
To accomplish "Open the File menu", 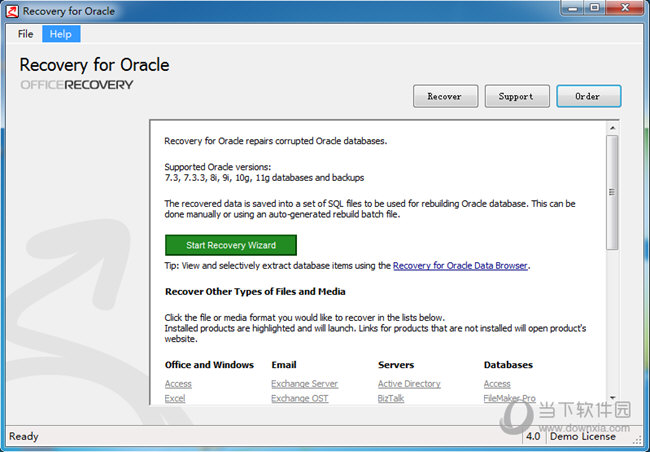I will pyautogui.click(x=25, y=34).
